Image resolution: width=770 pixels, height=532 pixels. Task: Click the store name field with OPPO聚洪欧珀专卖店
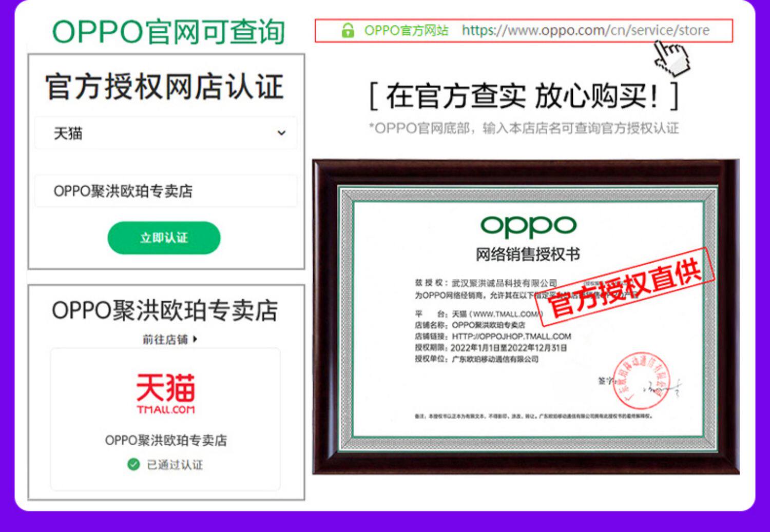[166, 191]
